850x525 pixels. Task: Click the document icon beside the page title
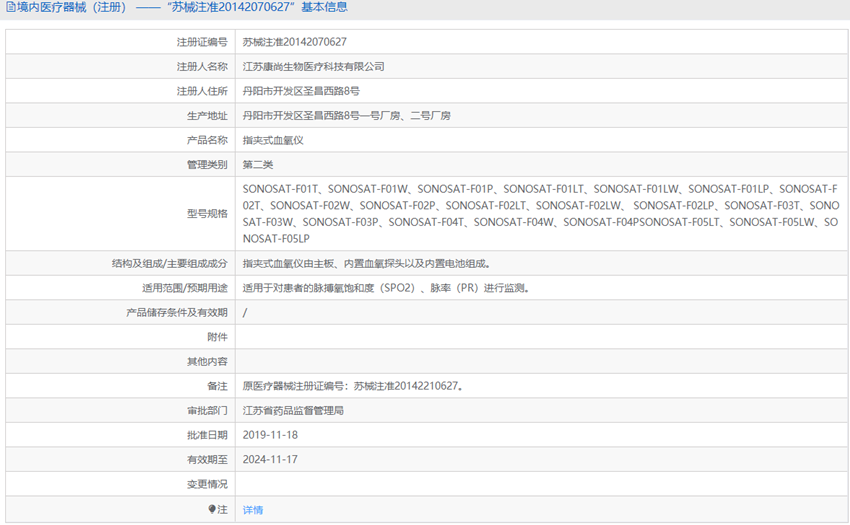[x=11, y=7]
